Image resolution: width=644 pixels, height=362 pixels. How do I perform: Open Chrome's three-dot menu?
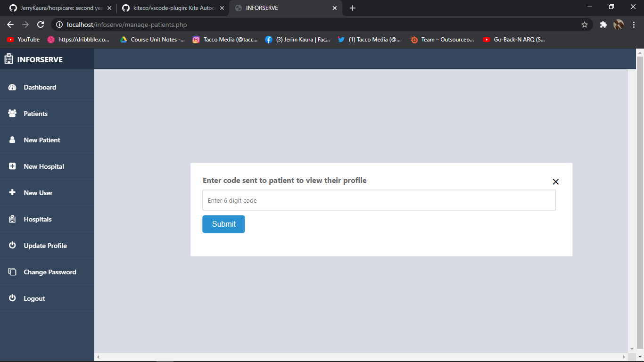pos(634,25)
